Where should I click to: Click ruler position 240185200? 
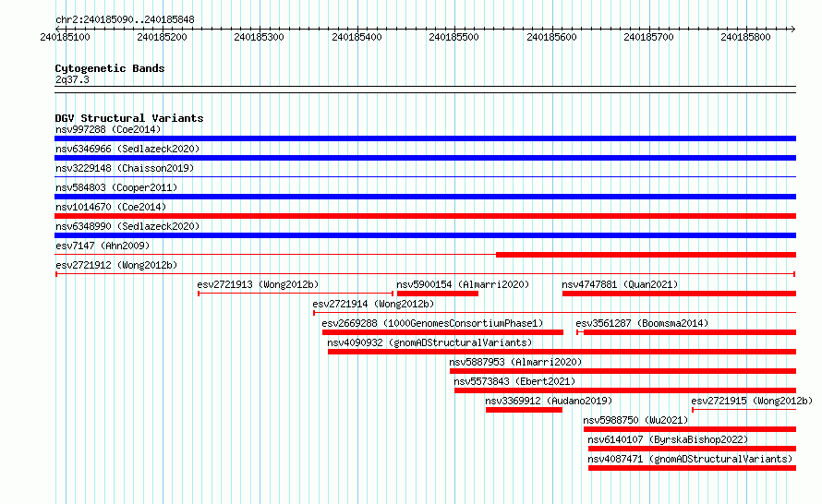162,37
